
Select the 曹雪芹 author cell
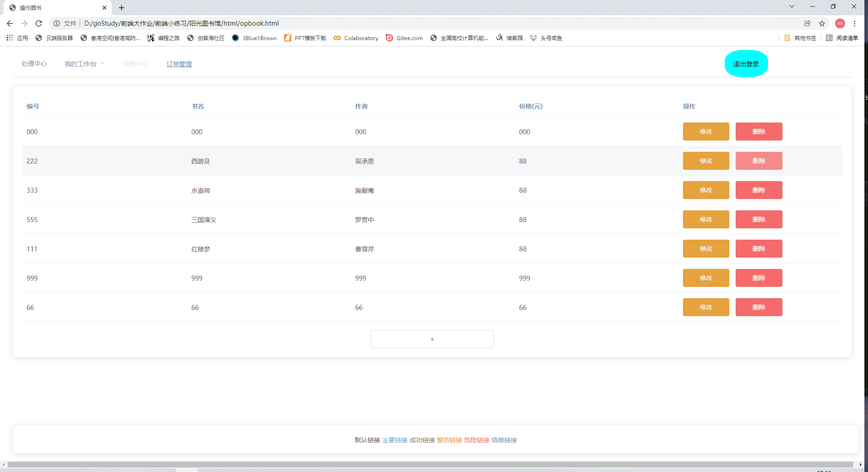365,249
